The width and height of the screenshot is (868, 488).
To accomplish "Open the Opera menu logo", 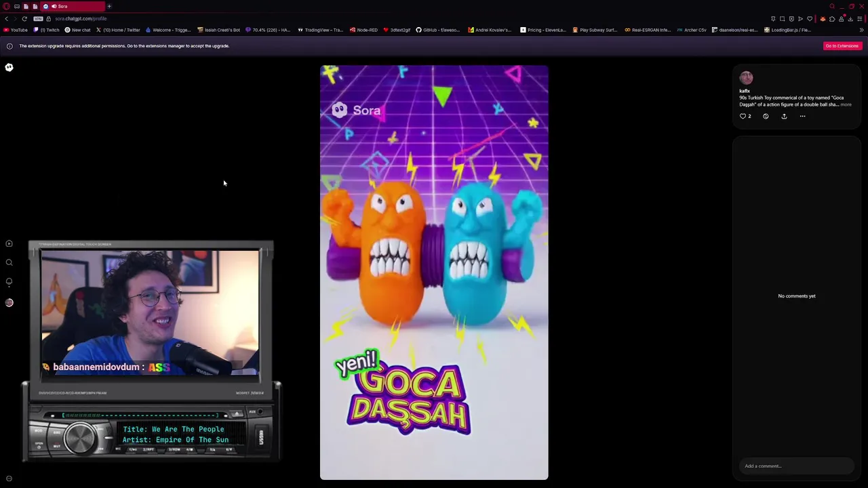I will 6,6.
